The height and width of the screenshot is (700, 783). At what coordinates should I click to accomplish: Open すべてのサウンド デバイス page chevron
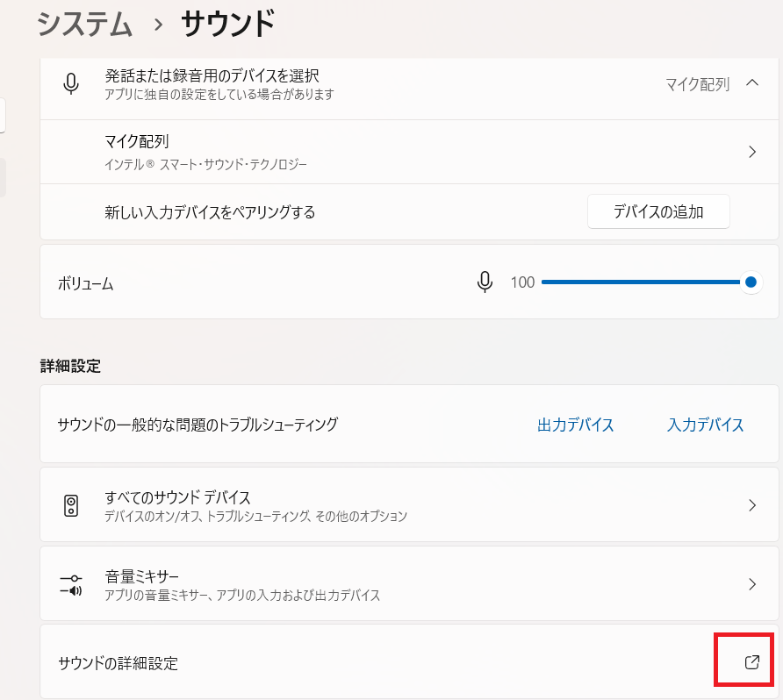click(x=752, y=505)
